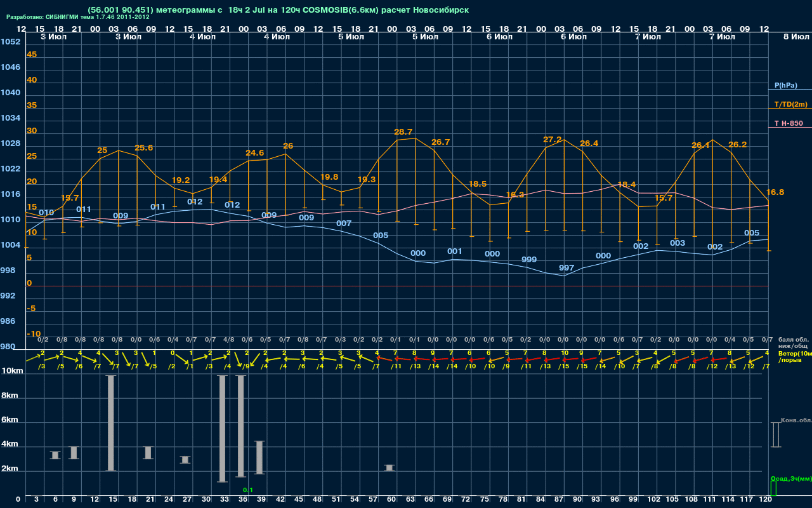The image size is (812, 508).
Task: Click the 26.4 temperature label
Action: pyautogui.click(x=589, y=144)
